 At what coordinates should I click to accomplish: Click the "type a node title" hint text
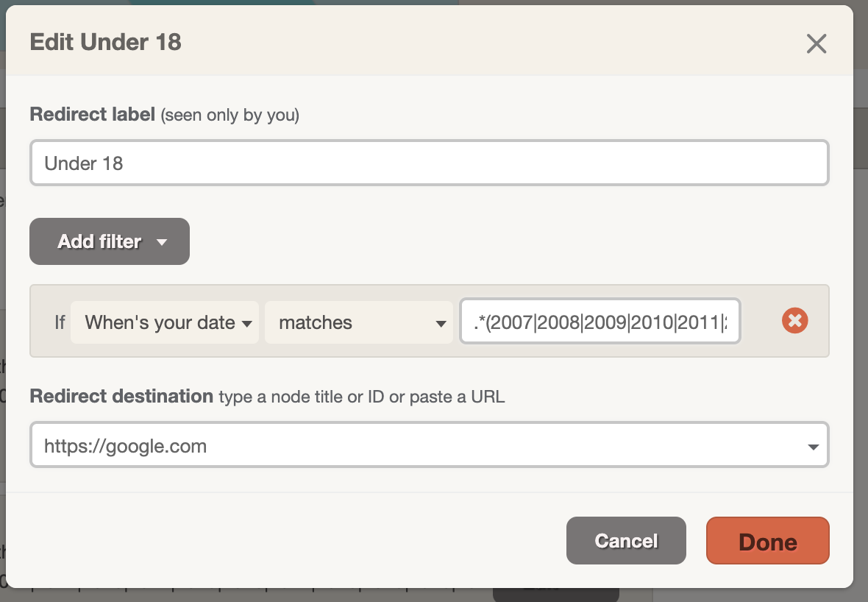click(x=281, y=397)
